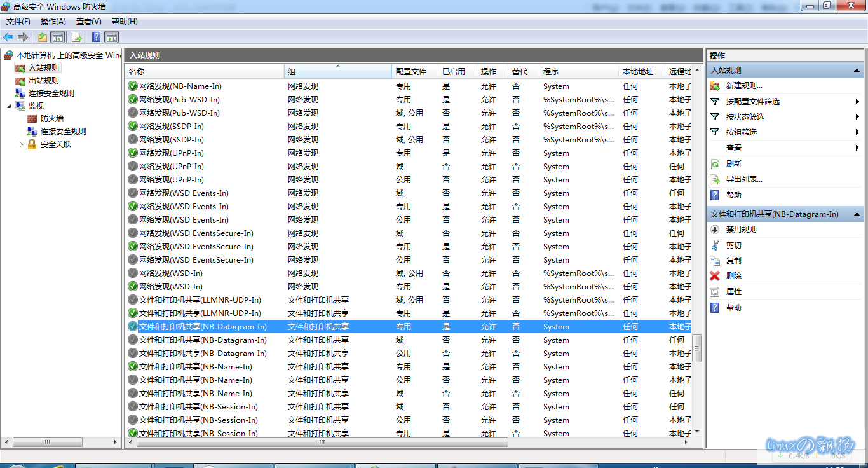The width and height of the screenshot is (868, 468).
Task: Open the 查看(V) menu
Action: click(88, 22)
